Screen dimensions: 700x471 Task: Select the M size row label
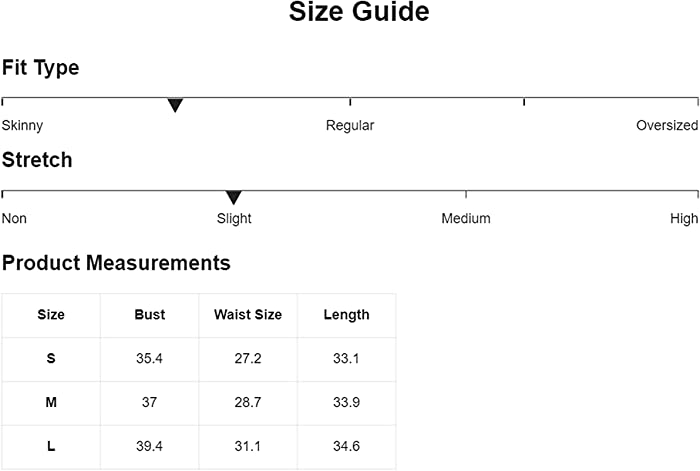pyautogui.click(x=51, y=402)
